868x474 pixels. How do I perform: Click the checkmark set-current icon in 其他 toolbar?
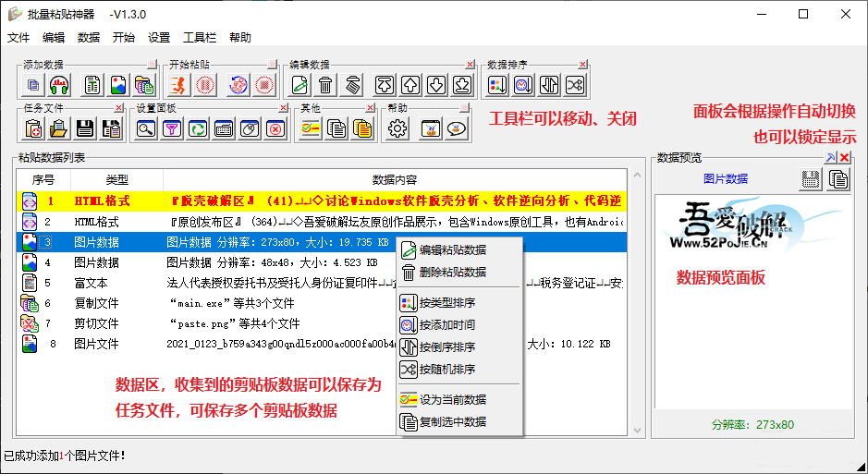(311, 128)
